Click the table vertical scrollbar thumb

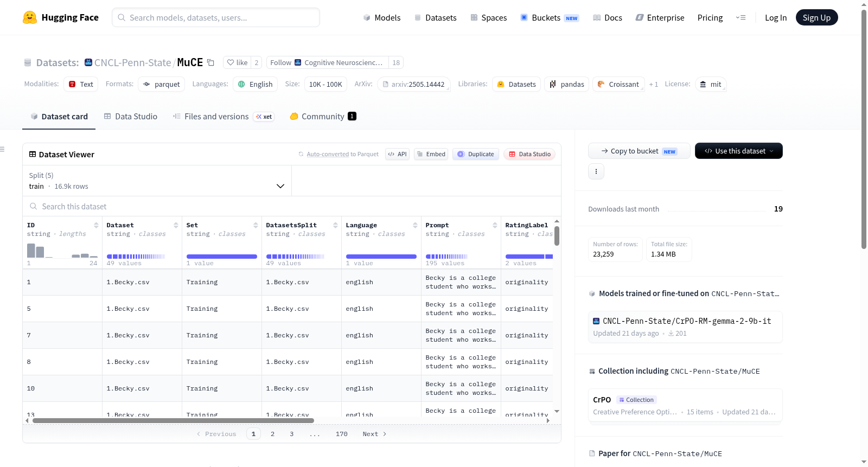(x=557, y=236)
